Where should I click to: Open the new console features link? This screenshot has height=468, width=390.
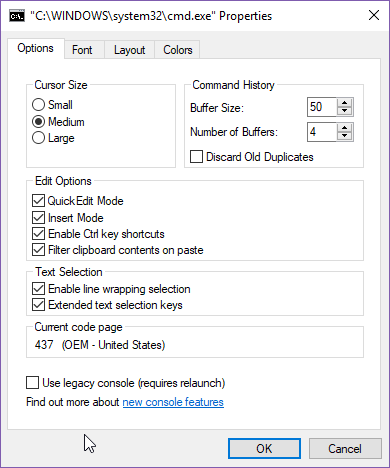click(173, 402)
